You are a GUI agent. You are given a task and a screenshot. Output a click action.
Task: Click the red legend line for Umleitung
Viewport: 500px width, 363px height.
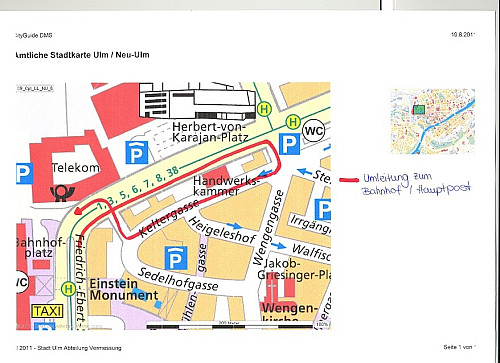point(349,180)
